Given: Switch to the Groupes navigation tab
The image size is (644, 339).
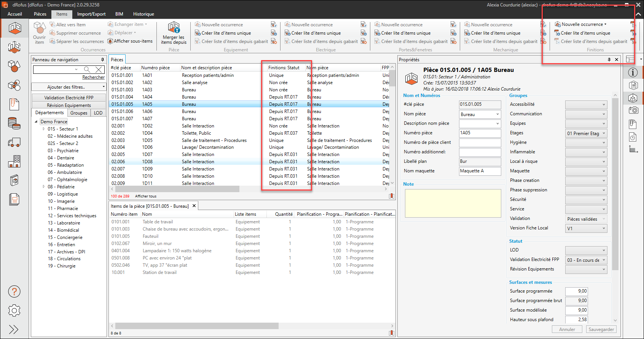Looking at the screenshot, I should click(79, 113).
